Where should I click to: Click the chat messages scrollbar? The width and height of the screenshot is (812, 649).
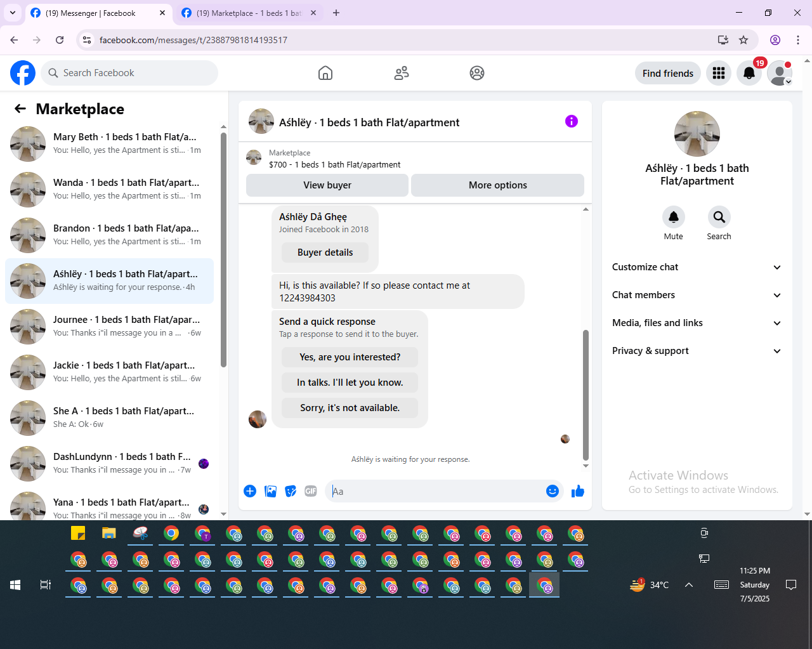tap(586, 395)
